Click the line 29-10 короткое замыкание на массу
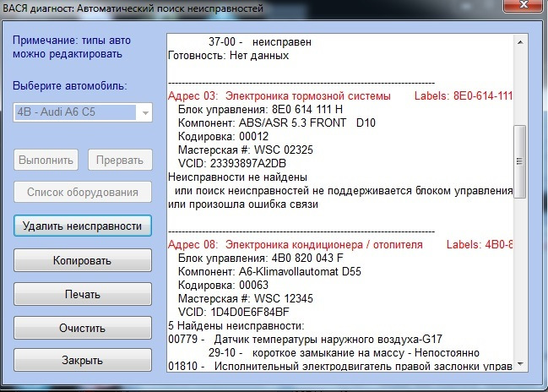548x392 pixels. [x=344, y=353]
